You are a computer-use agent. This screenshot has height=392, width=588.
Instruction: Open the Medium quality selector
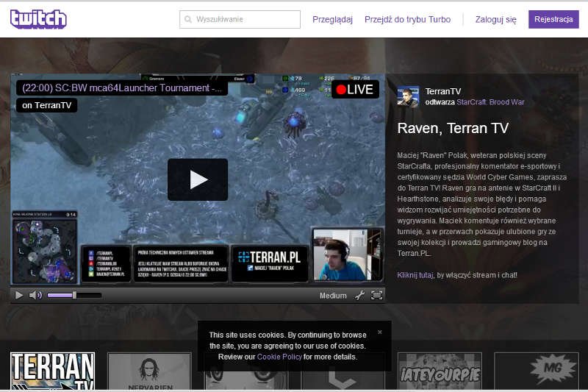(333, 296)
